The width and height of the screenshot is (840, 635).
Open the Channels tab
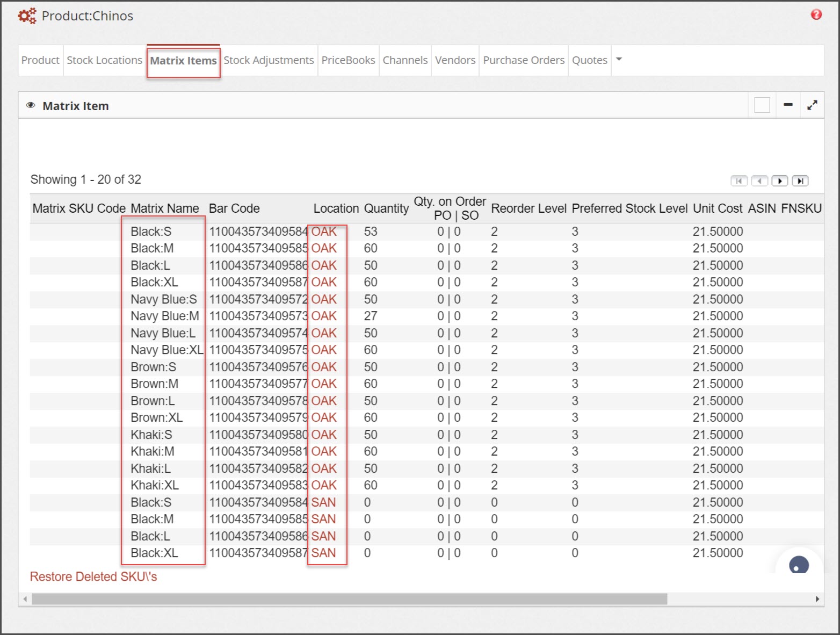point(405,60)
